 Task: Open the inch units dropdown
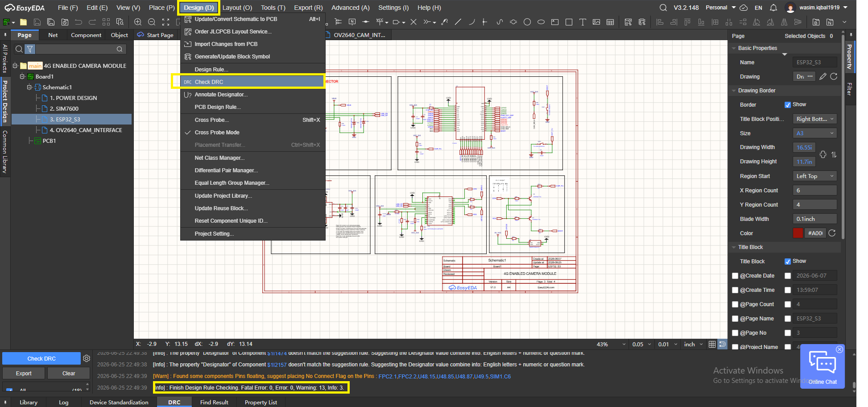(x=693, y=344)
